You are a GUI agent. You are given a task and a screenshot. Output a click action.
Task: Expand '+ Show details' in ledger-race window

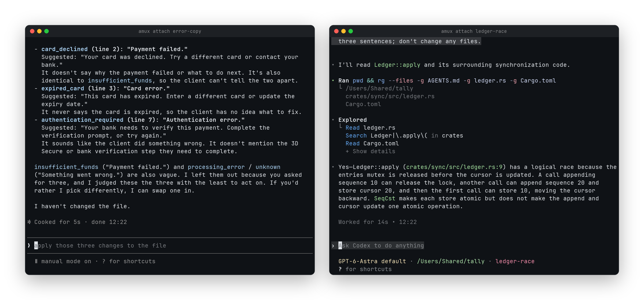[370, 151]
